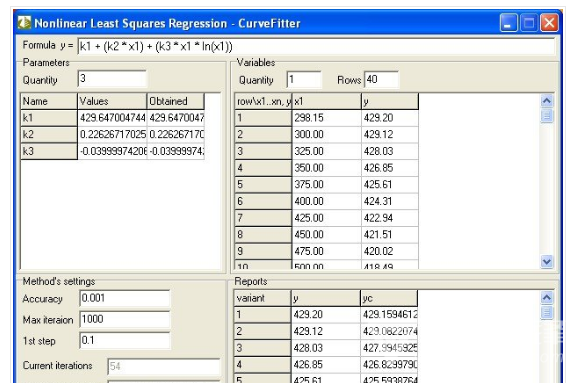
Task: Click yc cell 429.1594612 in Reports
Action: 389,315
